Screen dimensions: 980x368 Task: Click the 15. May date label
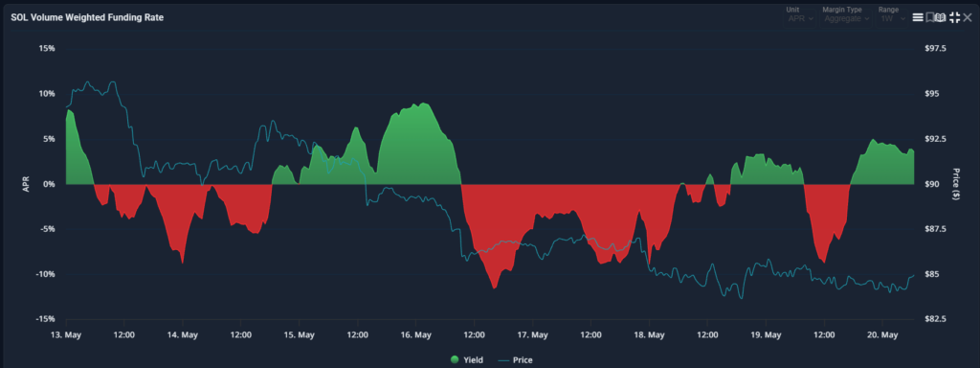pos(299,334)
